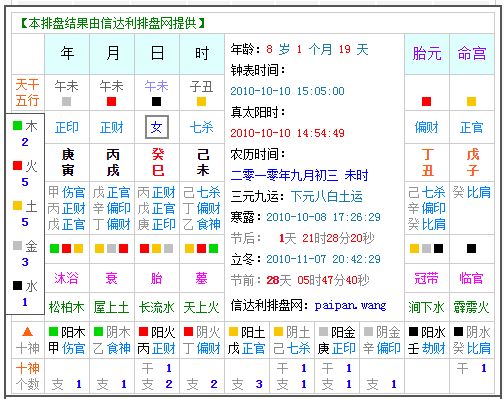Click the black square in 命宫 column
This screenshot has width=504, height=399.
pos(471,248)
